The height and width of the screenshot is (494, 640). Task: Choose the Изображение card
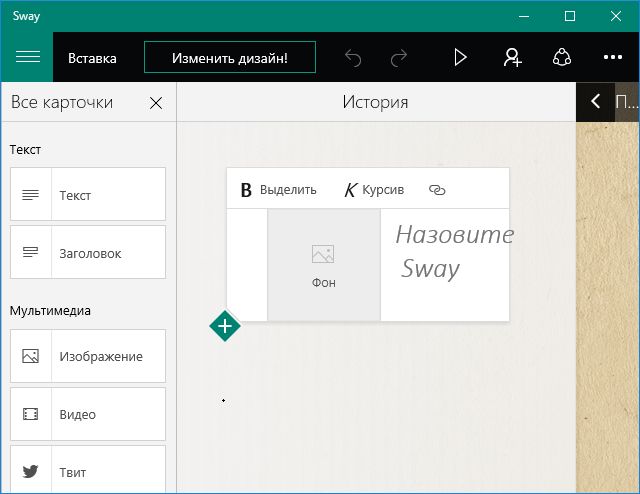pos(88,356)
